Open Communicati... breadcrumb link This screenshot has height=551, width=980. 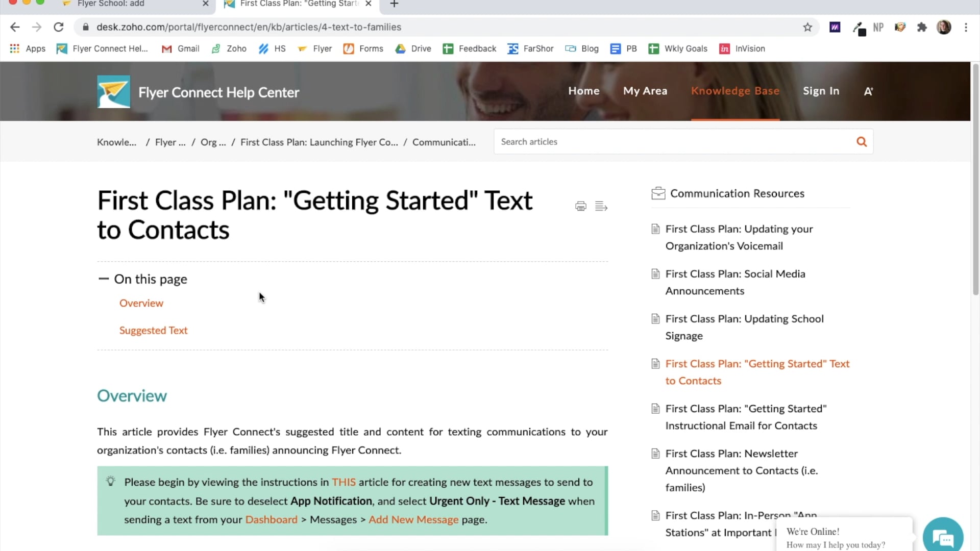[x=444, y=142]
